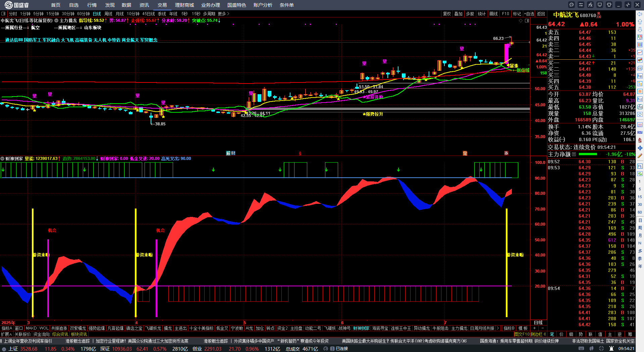Toggle the 标记 mark option

517,14
